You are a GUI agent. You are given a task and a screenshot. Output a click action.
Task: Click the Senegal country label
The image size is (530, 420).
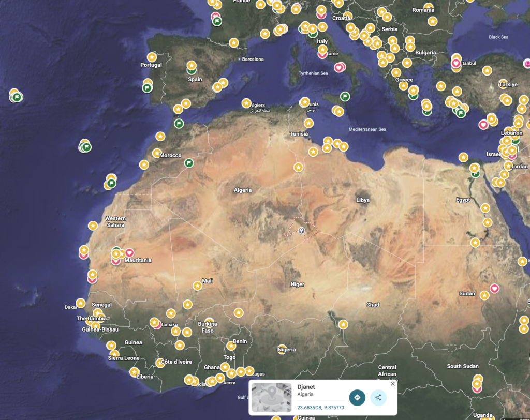(102, 305)
